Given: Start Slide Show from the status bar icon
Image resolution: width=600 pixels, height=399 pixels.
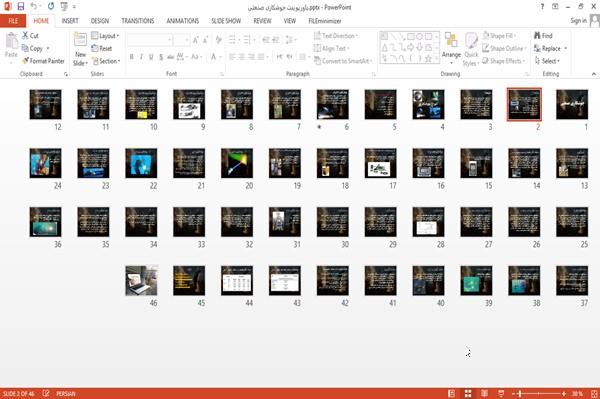Looking at the screenshot, I should click(501, 393).
